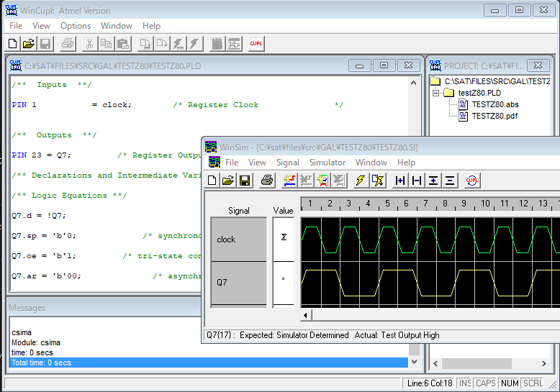The image size is (560, 392).
Task: Click the printer icon in WinSim toolbar
Action: pos(267,181)
